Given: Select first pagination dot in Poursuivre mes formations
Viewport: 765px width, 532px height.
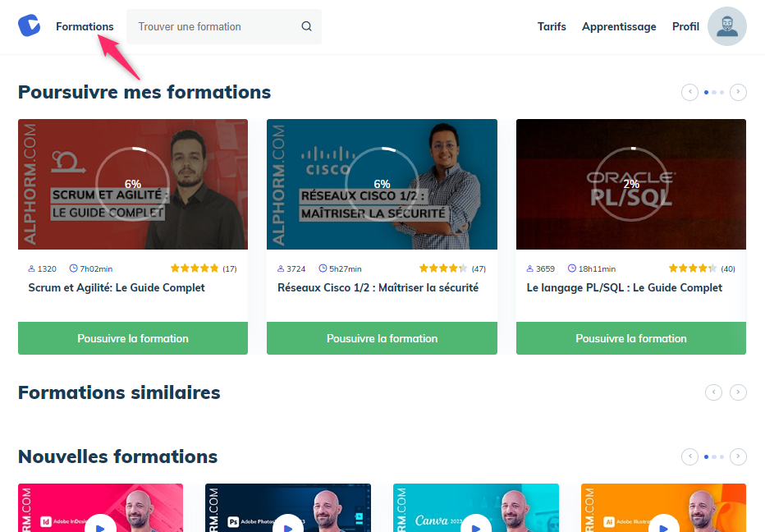Looking at the screenshot, I should pos(707,92).
